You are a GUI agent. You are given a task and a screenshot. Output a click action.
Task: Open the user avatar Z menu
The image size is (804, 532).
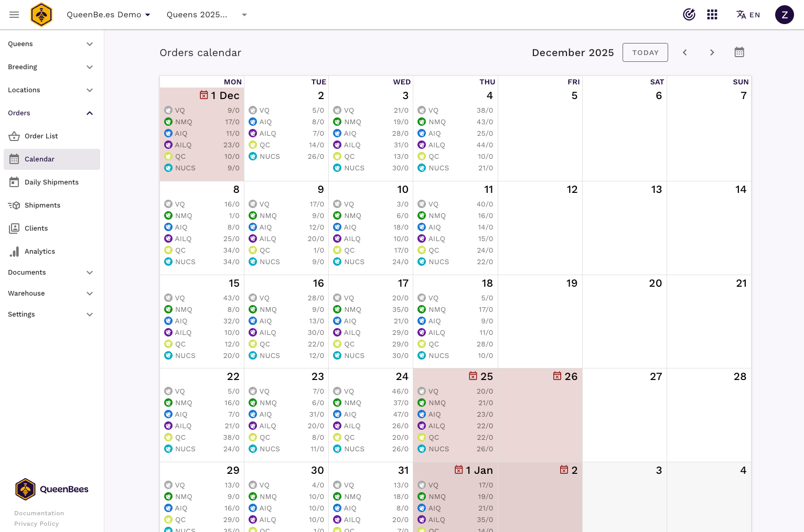(x=784, y=15)
